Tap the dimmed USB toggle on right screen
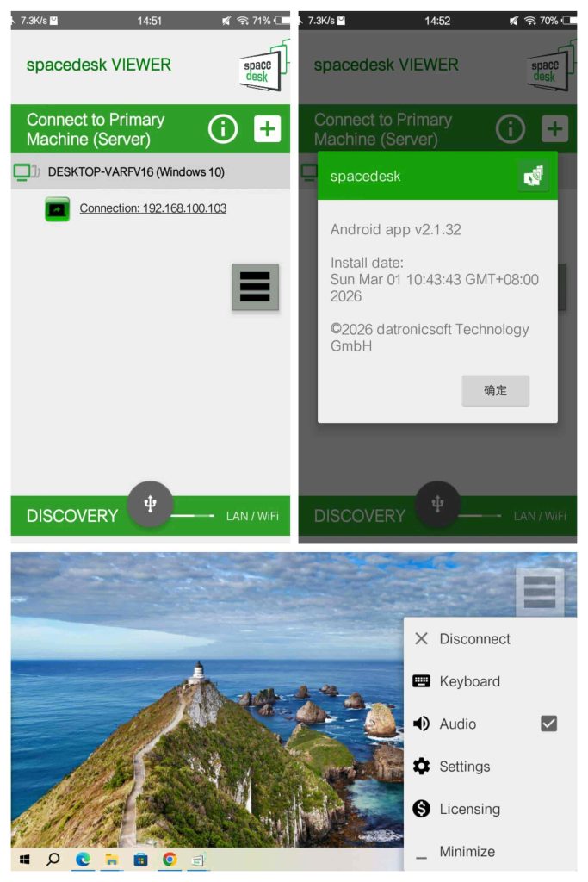Image resolution: width=588 pixels, height=882 pixels. click(437, 503)
